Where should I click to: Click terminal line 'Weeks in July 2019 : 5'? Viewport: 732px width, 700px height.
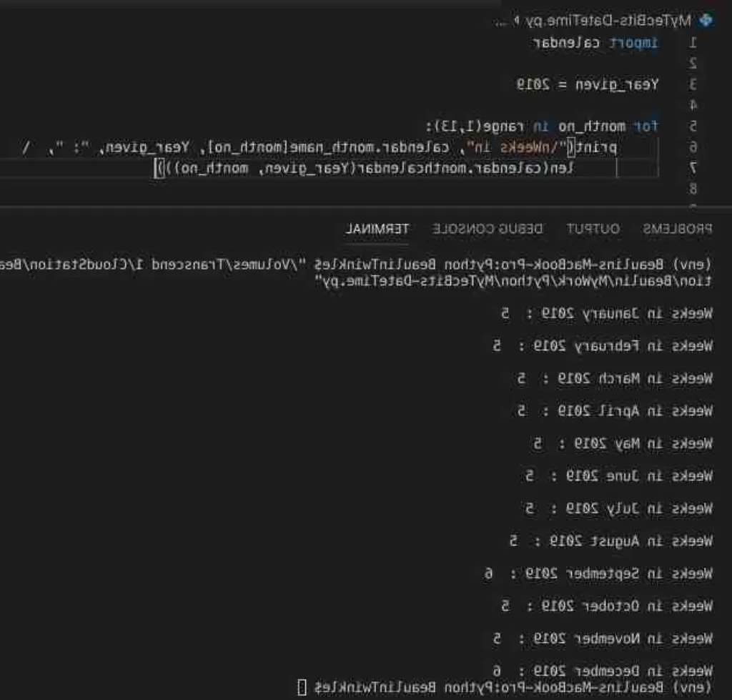[618, 508]
